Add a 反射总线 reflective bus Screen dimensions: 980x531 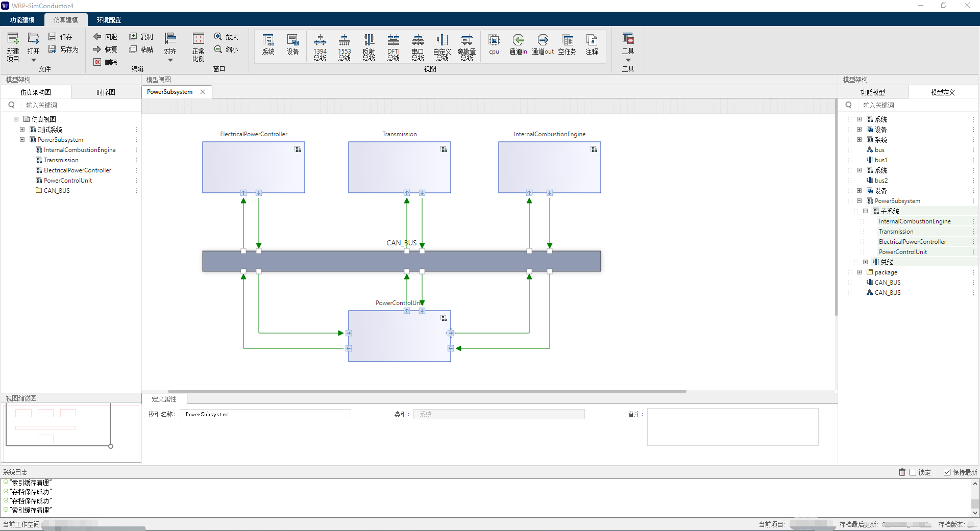(x=369, y=47)
